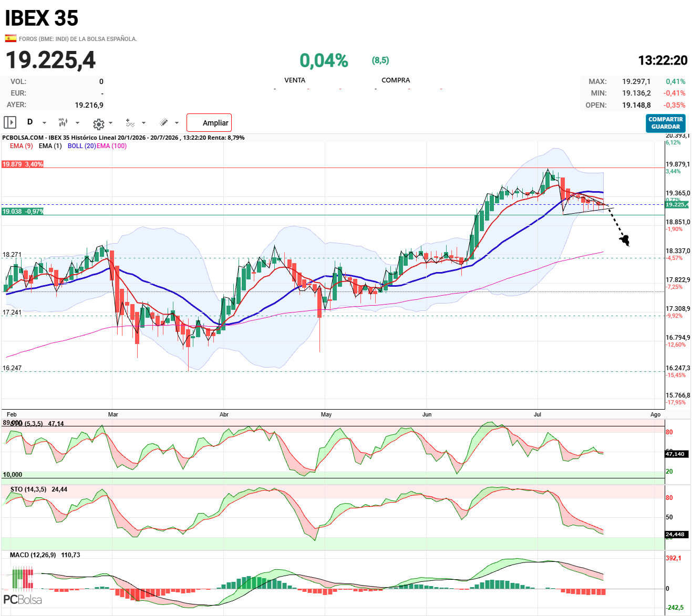This screenshot has height=616, width=692.
Task: Click the Compartir Guardar button
Action: 666,123
